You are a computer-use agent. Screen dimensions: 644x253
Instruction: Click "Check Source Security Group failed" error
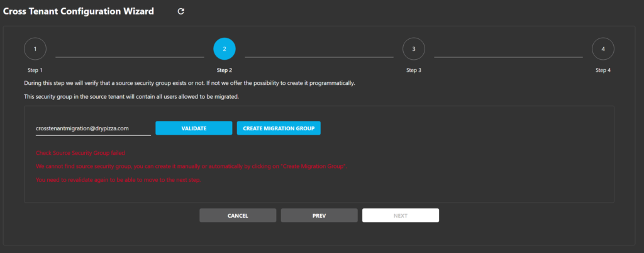tap(80, 153)
